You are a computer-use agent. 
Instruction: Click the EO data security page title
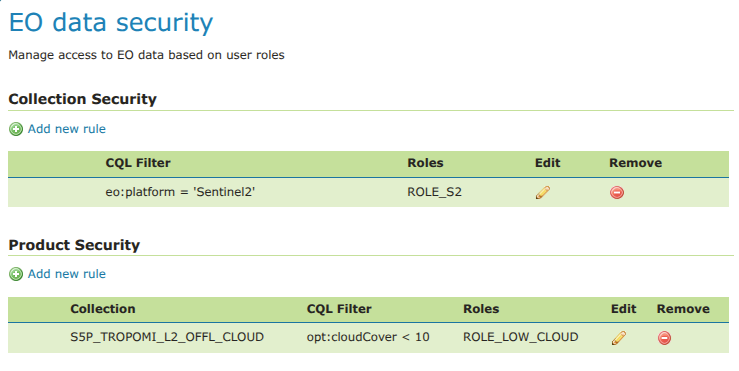pyautogui.click(x=111, y=23)
